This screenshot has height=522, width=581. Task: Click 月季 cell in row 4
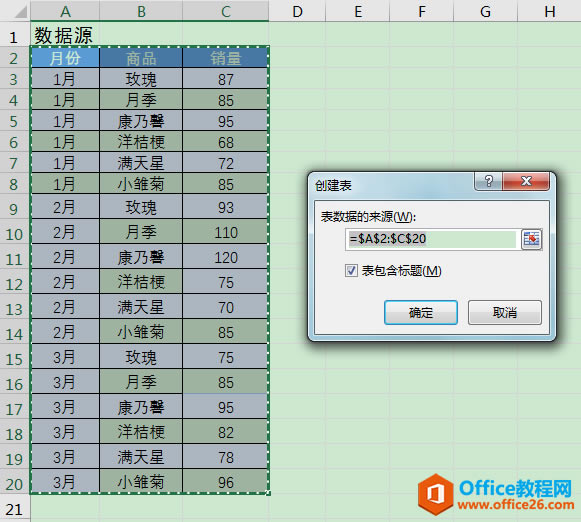point(141,100)
